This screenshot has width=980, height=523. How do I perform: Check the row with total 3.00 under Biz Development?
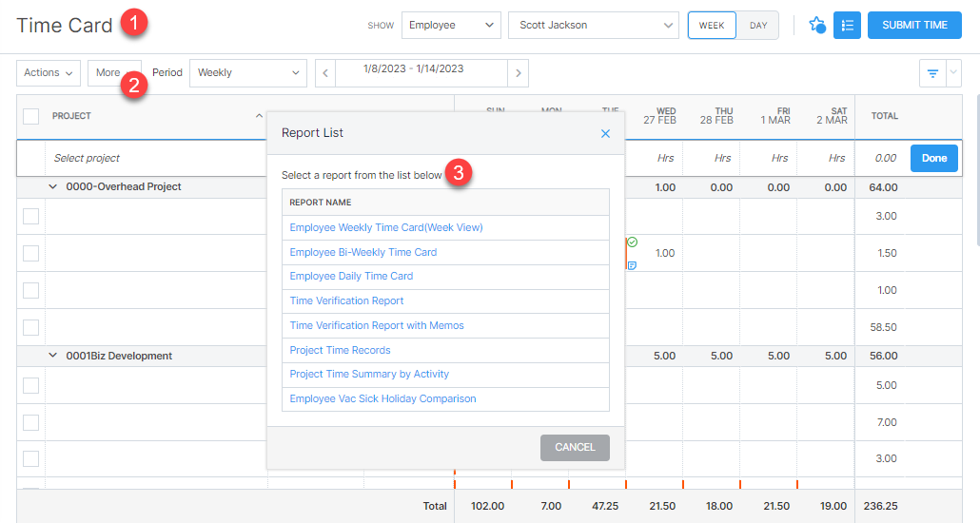(30, 458)
